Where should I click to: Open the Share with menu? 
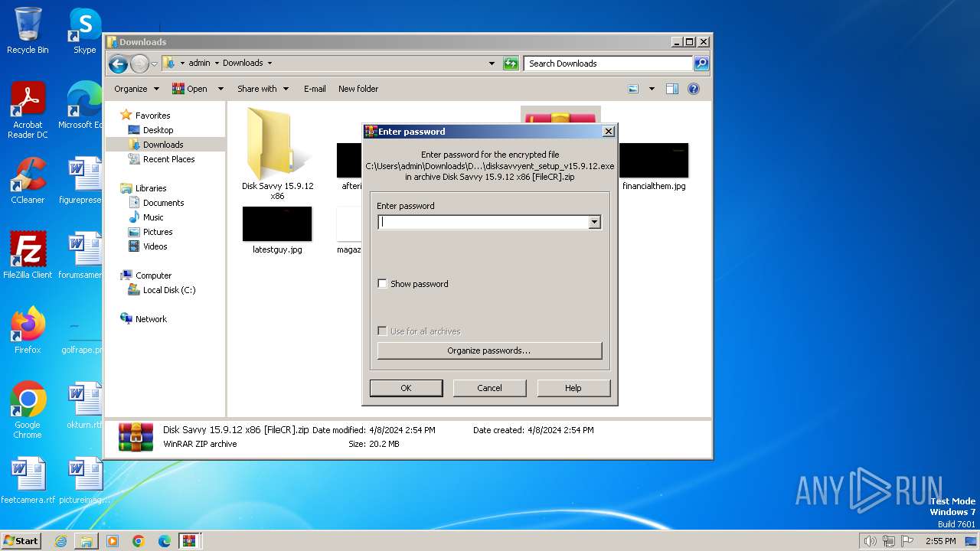point(263,89)
